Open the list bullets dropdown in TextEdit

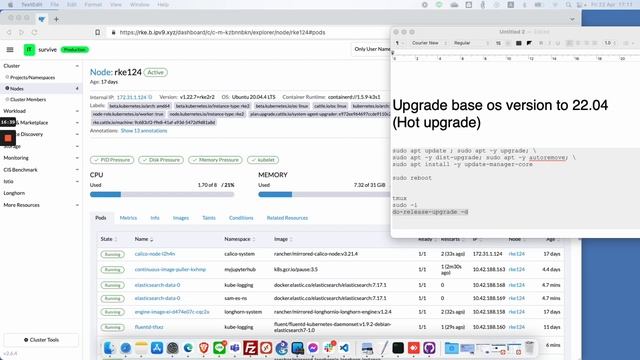[x=628, y=43]
